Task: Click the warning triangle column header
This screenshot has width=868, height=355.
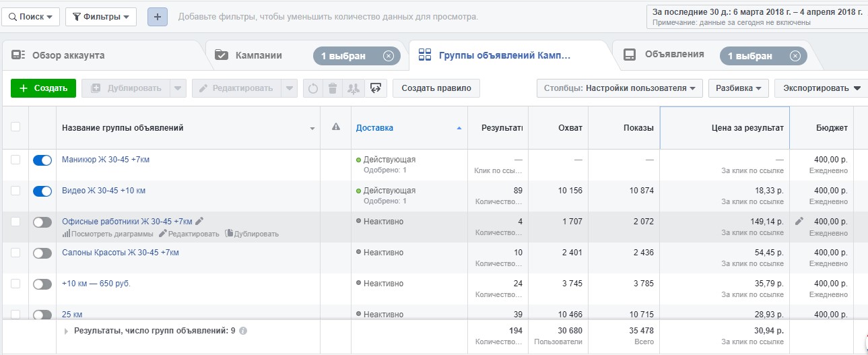Action: tap(336, 127)
